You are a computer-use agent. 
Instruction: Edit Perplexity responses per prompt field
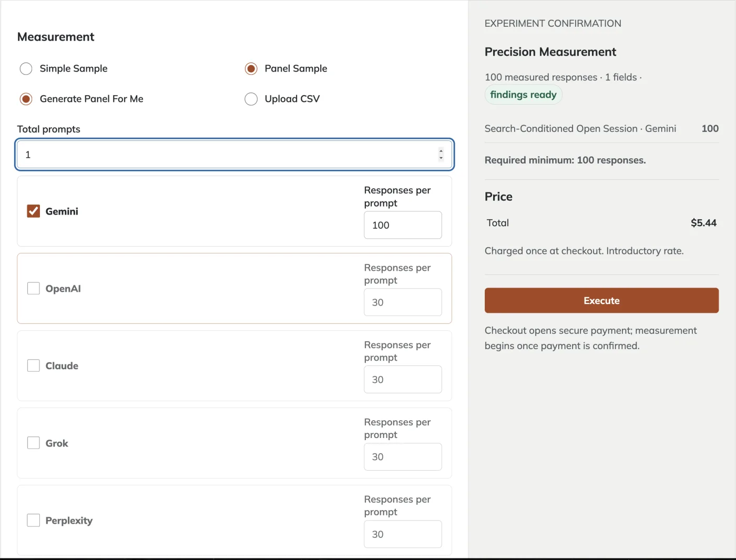click(403, 534)
